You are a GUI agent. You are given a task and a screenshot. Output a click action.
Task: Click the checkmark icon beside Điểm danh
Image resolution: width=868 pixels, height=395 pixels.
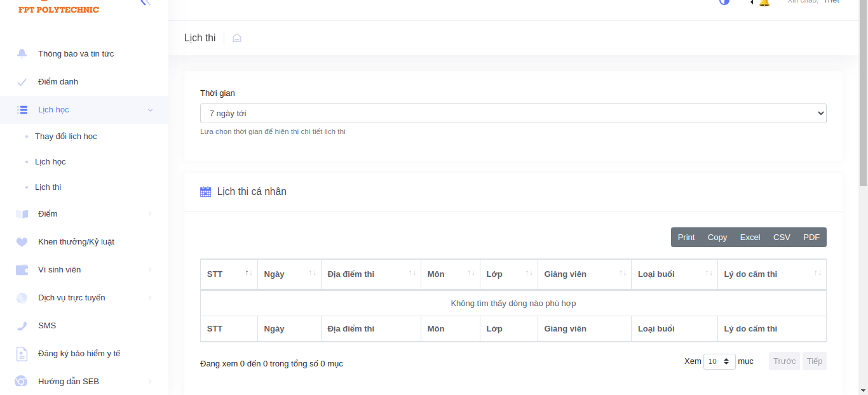(x=22, y=82)
